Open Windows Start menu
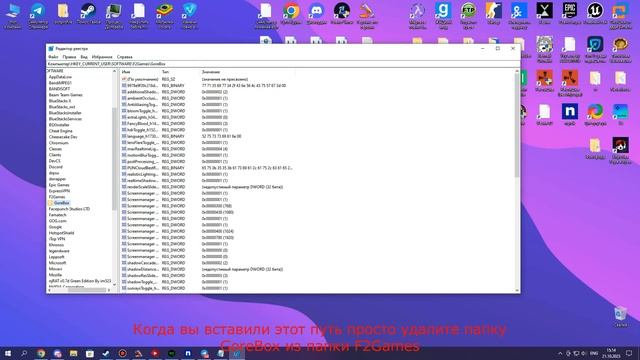Screen dimensions: 640x360 [x=8, y=353]
